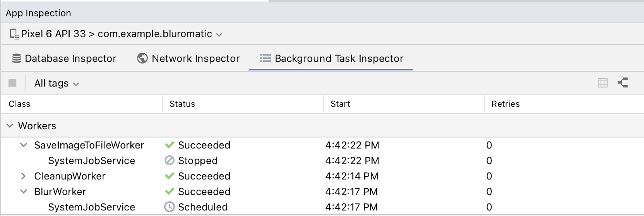
Task: Click the Scheduled clock status icon
Action: pos(169,207)
